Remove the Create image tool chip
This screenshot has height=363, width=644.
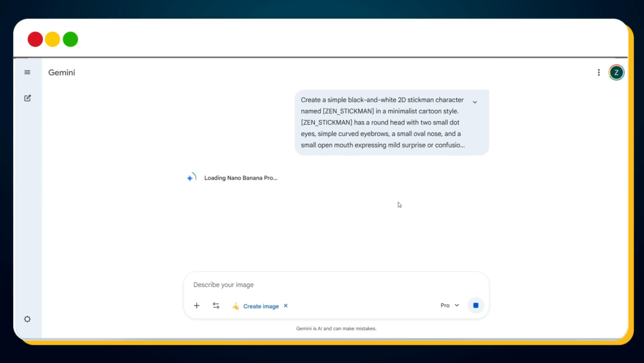coord(286,306)
